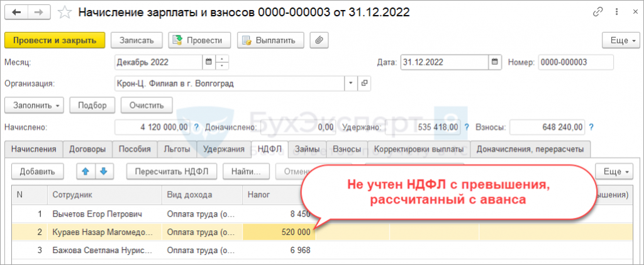Add document to favorites with star icon
Image resolution: width=644 pixels, height=265 pixels.
coord(64,13)
